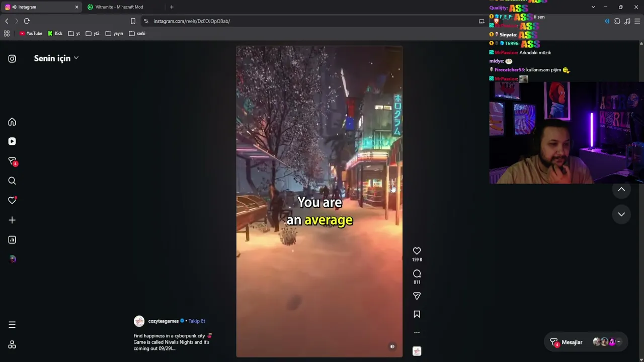Viewport: 644px width, 362px height.
Task: Save the reel with the bookmark icon
Action: (417, 314)
